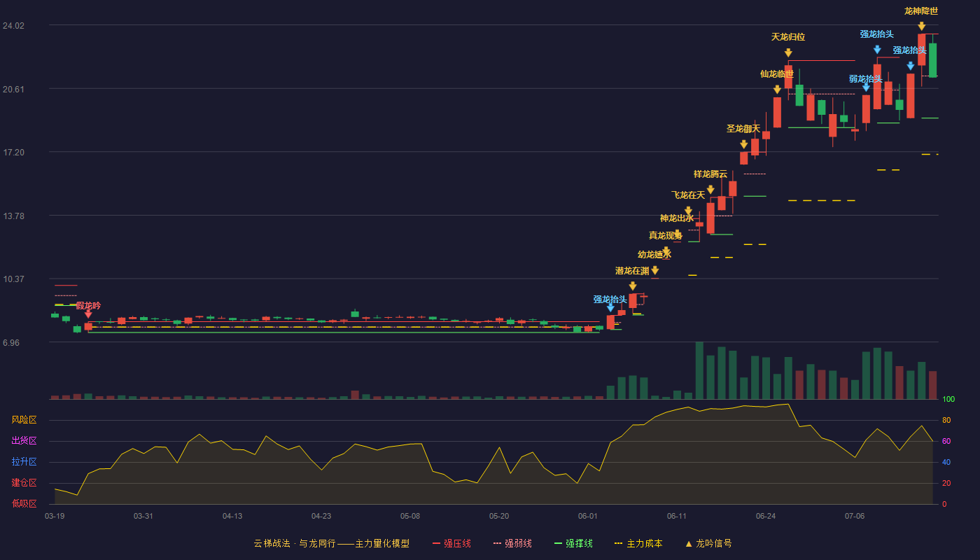Click the 05-08 date label
Screen dimensions: 980x560
point(410,516)
